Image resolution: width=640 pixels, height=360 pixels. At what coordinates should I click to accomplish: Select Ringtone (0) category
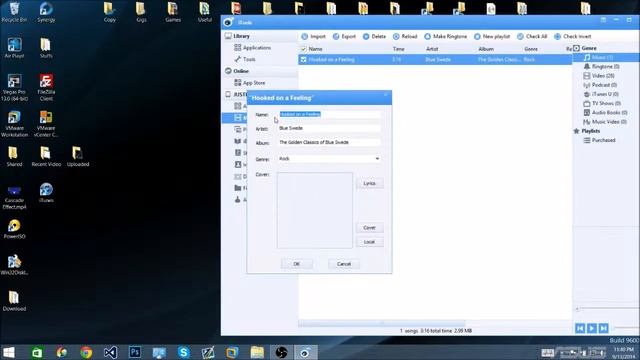tap(601, 67)
